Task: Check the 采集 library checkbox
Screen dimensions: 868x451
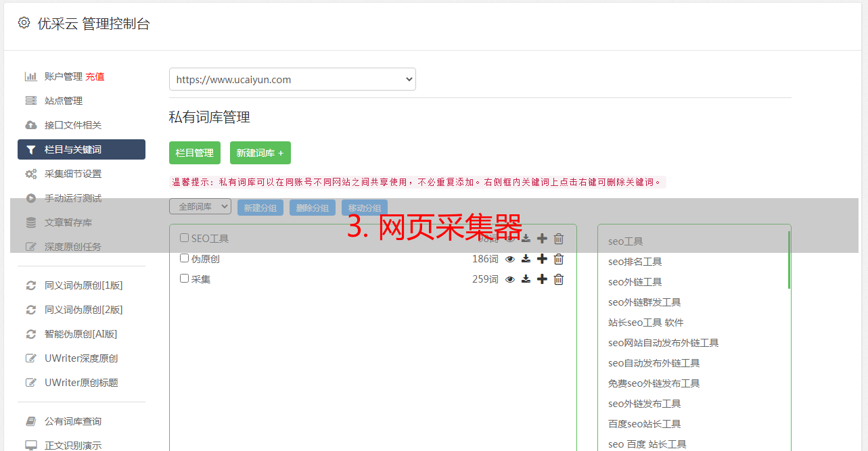Action: tap(184, 279)
